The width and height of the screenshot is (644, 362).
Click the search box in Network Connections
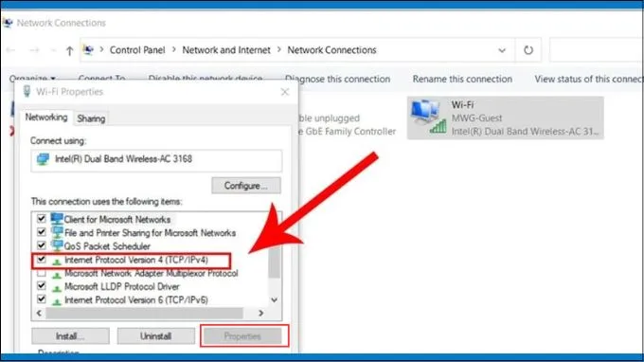coord(597,49)
